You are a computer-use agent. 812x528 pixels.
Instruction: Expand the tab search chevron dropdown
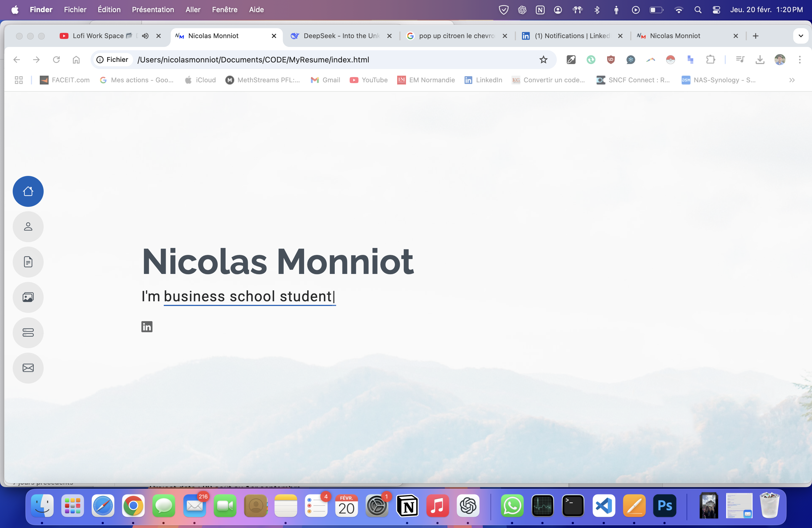pyautogui.click(x=800, y=36)
